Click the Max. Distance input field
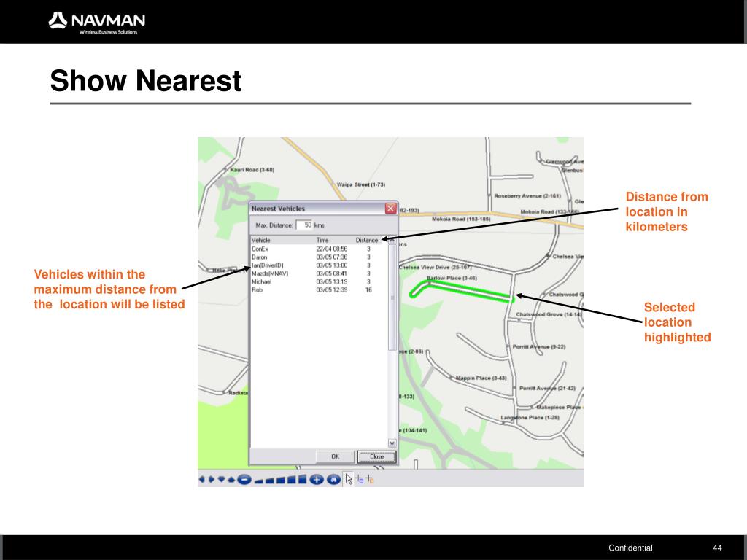This screenshot has width=747, height=560. [x=304, y=225]
